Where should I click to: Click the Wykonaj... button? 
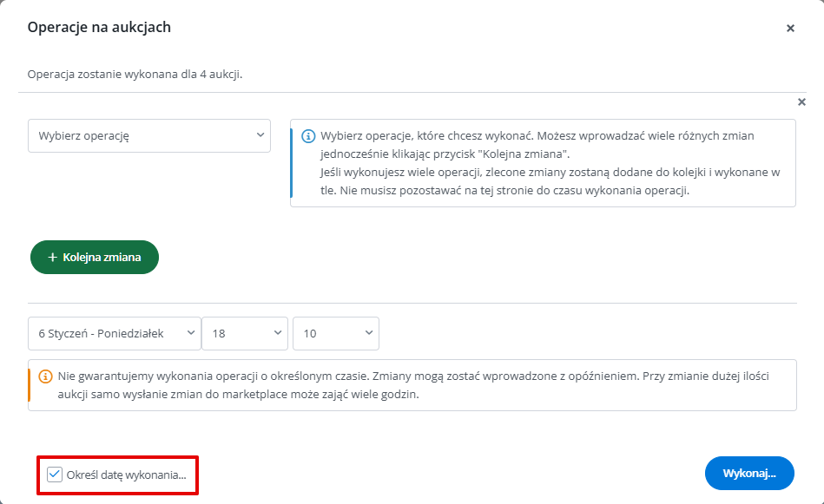pyautogui.click(x=749, y=473)
